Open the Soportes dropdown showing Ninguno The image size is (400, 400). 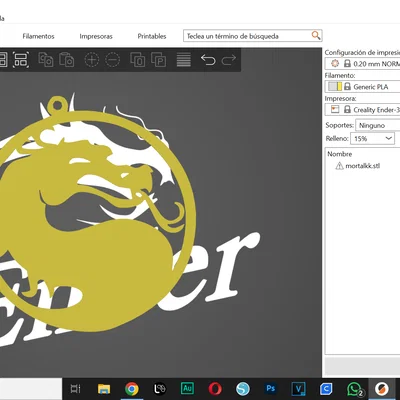[x=378, y=125]
